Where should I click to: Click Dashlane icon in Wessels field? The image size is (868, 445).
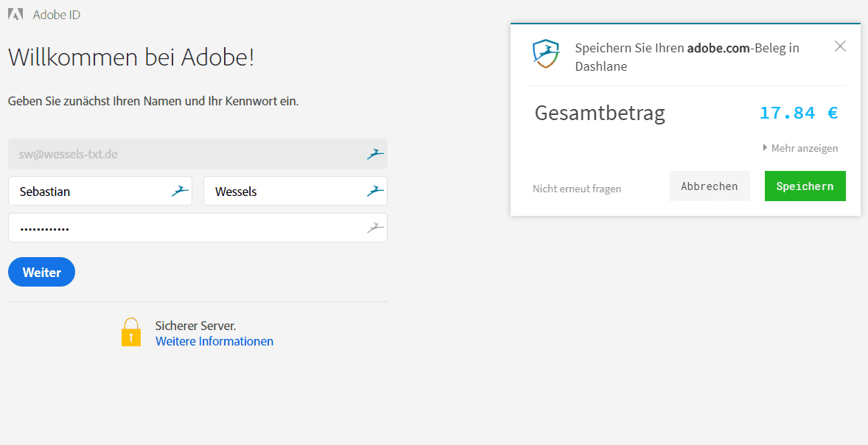pos(375,192)
